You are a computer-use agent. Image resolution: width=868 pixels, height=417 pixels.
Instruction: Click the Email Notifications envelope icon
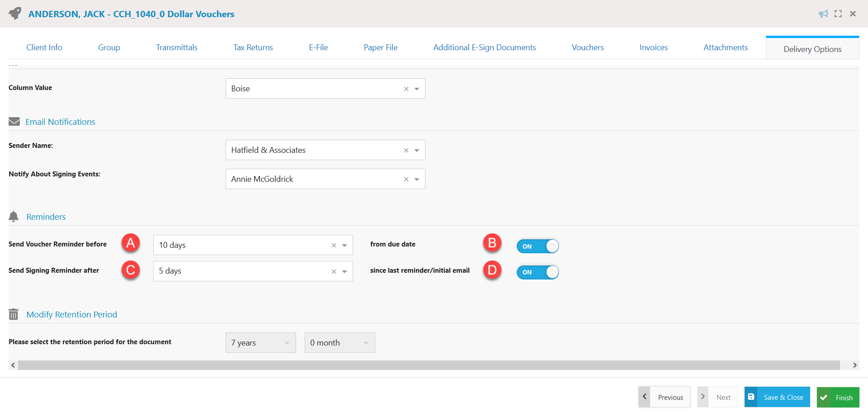click(x=14, y=121)
